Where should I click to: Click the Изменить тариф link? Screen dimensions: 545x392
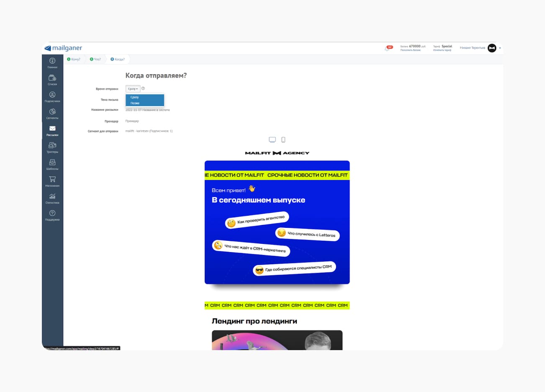(x=442, y=50)
